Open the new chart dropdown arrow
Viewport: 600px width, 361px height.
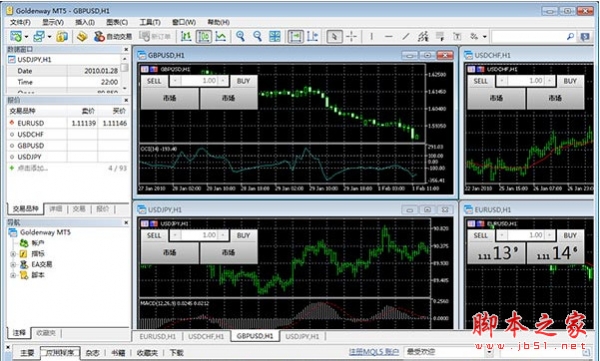(x=26, y=37)
